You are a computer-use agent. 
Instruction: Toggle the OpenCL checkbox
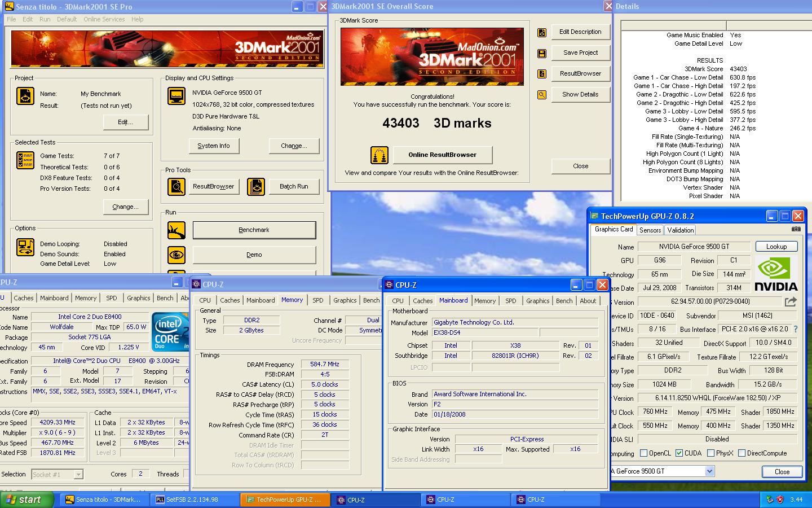[x=643, y=453]
